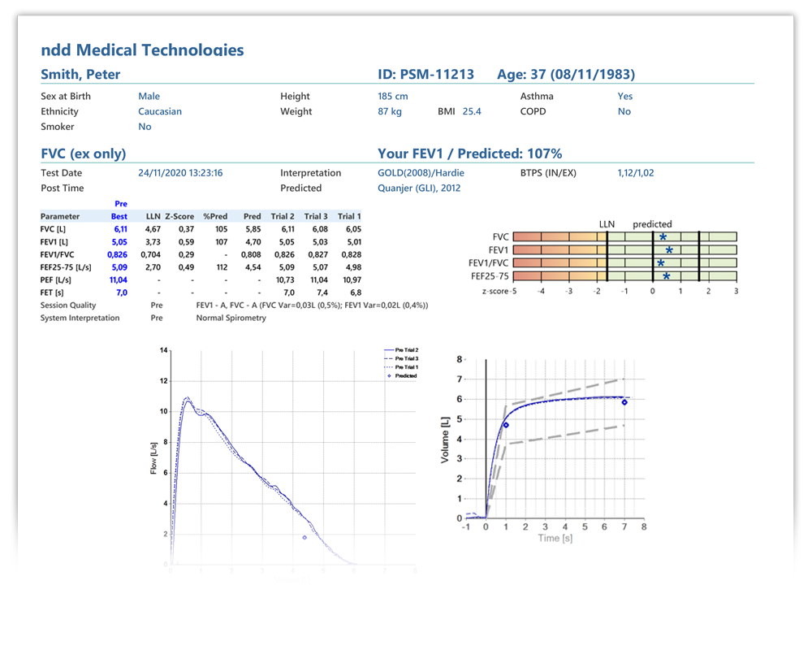Click the Best FVC value 6,11
This screenshot has height=650, width=812.
119,230
